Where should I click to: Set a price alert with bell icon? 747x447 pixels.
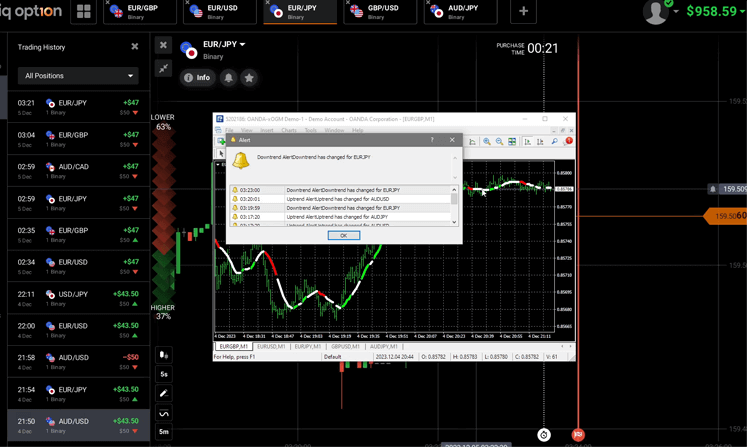(x=229, y=78)
